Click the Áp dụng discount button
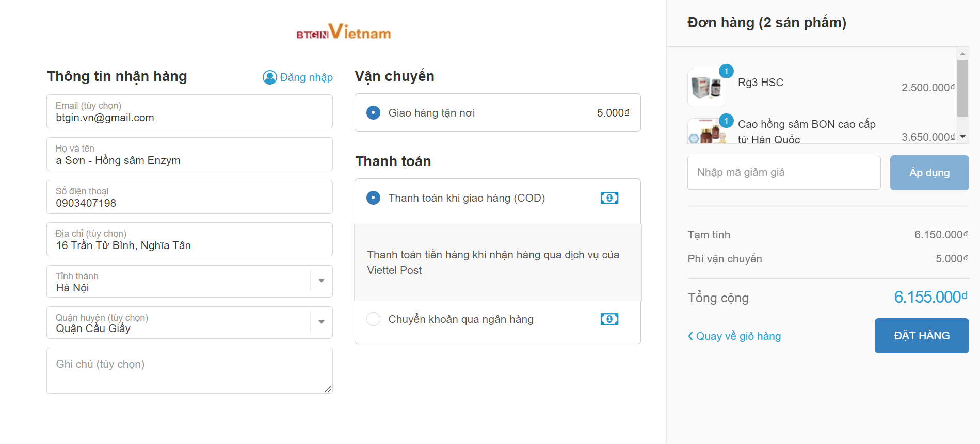 929,173
